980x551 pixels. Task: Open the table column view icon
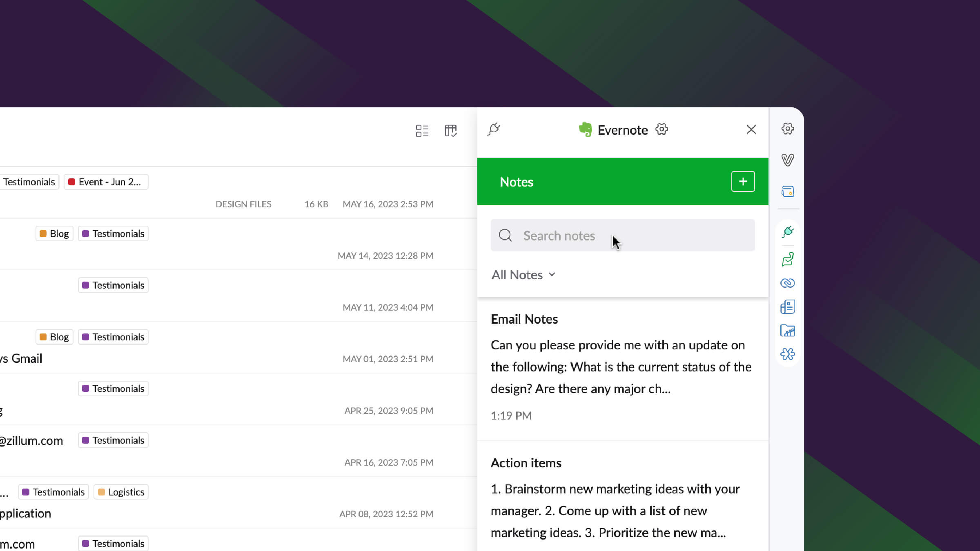(x=451, y=131)
